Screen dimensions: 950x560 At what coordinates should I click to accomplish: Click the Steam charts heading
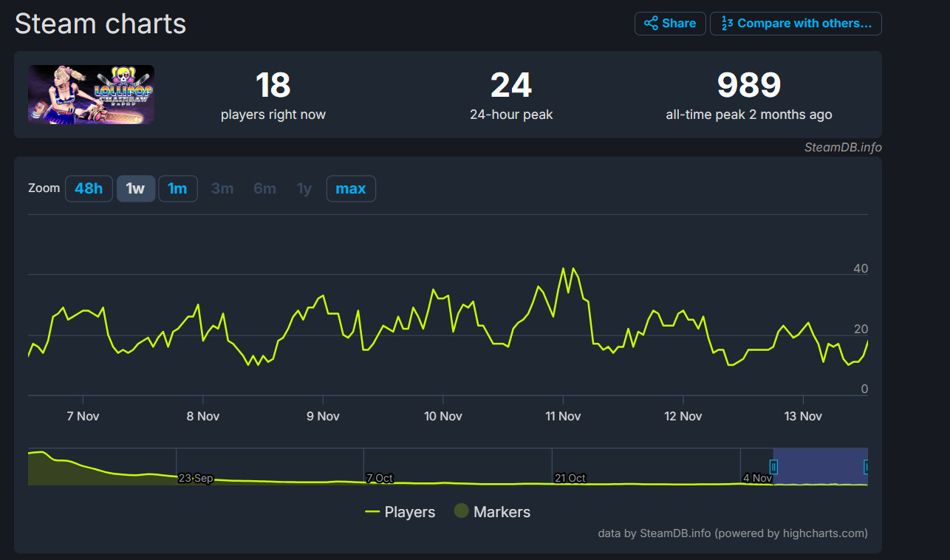pyautogui.click(x=100, y=24)
